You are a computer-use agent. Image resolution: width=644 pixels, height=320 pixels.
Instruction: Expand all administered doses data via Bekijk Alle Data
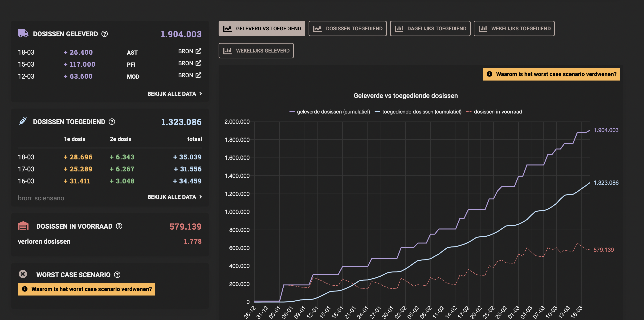pyautogui.click(x=174, y=197)
